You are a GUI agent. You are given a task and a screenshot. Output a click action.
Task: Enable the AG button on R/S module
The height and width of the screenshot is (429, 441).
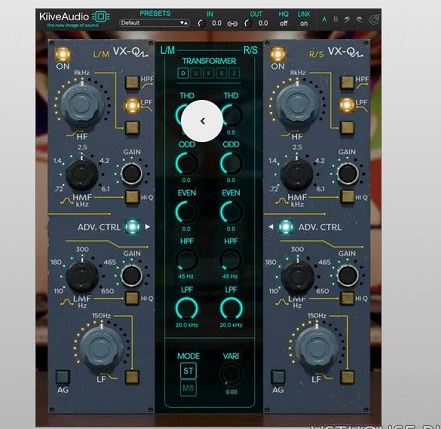[278, 377]
